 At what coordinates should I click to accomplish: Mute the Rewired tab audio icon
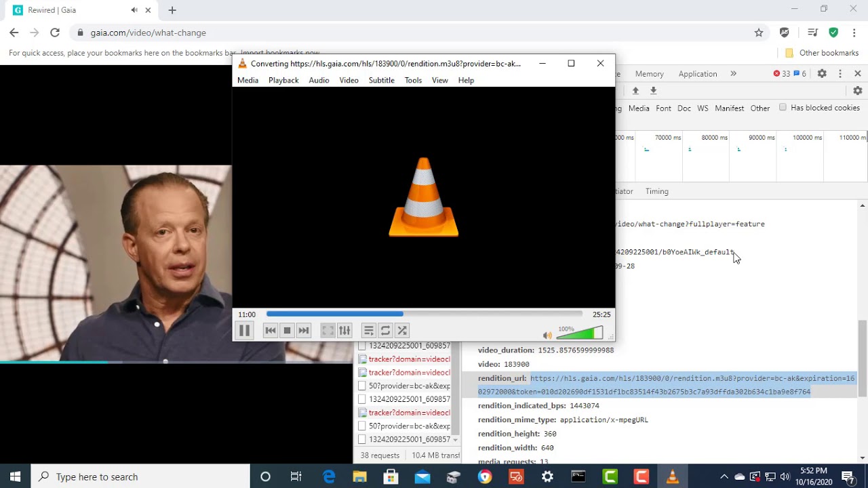(x=134, y=10)
